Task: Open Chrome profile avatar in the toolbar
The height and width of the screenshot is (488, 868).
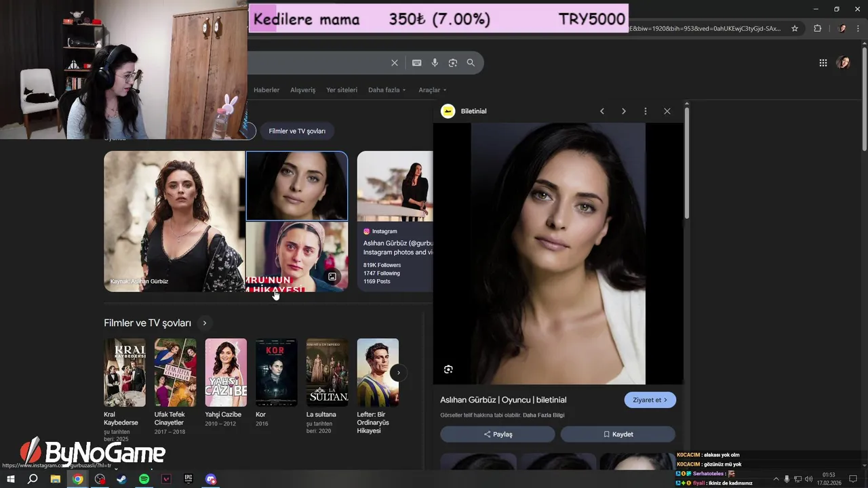Action: (842, 28)
